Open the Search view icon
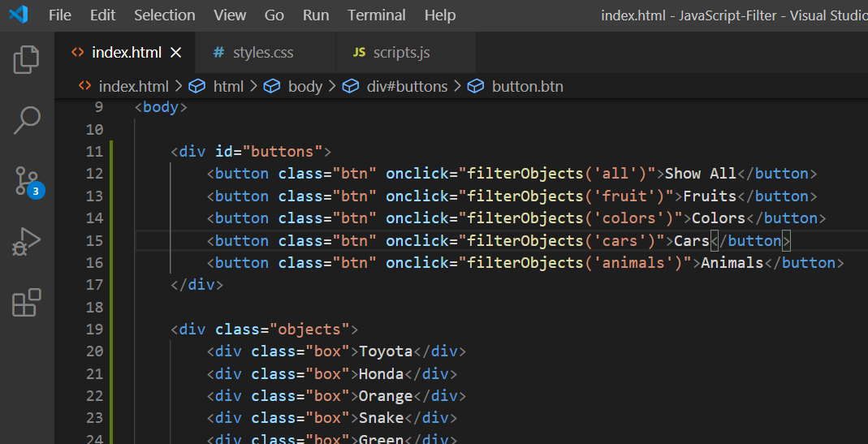Image resolution: width=868 pixels, height=444 pixels. click(x=27, y=120)
